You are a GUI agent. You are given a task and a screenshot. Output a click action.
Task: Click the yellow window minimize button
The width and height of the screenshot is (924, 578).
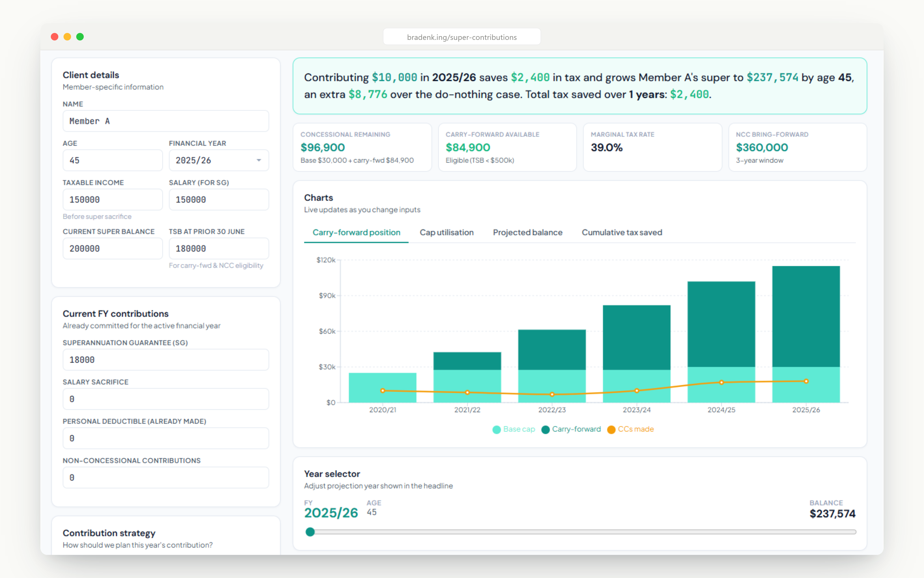[67, 37]
